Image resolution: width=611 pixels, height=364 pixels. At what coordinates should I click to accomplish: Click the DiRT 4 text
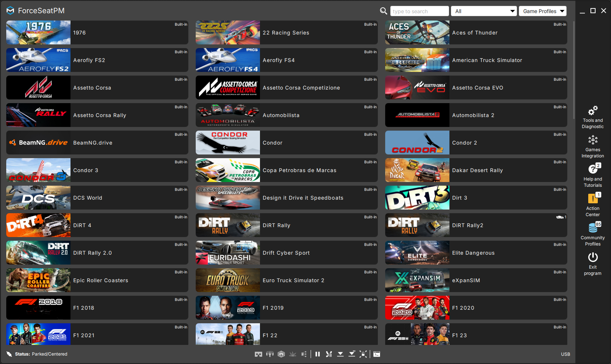pyautogui.click(x=82, y=225)
